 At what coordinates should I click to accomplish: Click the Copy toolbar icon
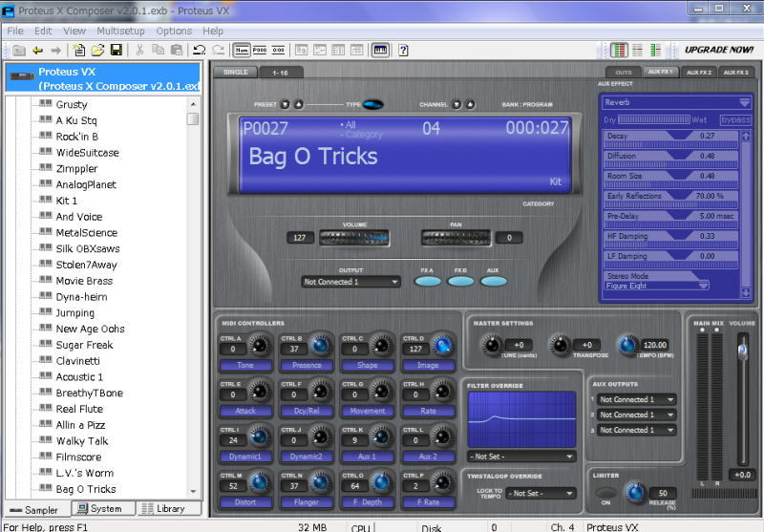coord(158,50)
